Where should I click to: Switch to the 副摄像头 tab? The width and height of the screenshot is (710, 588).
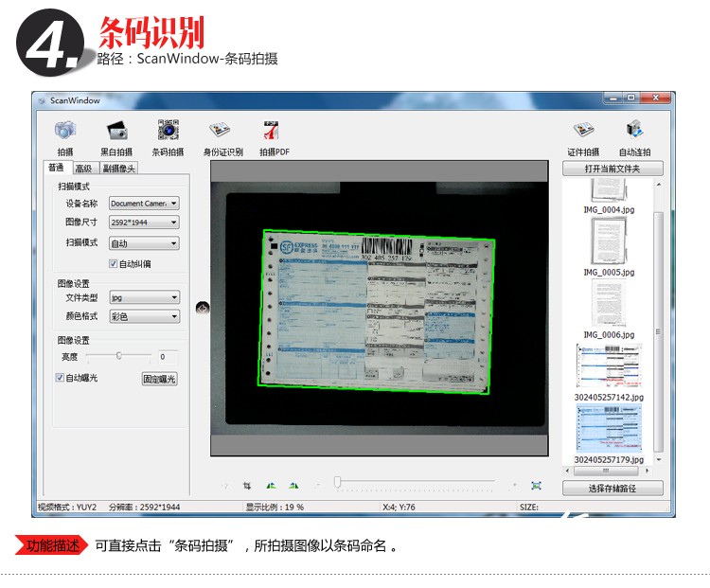[x=119, y=169]
